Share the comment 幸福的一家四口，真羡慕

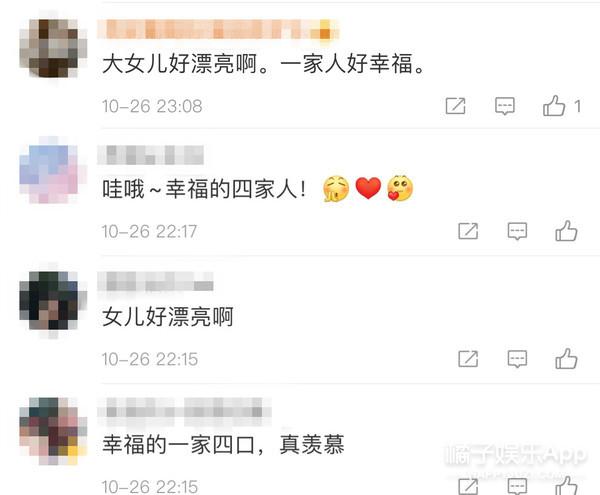(468, 486)
